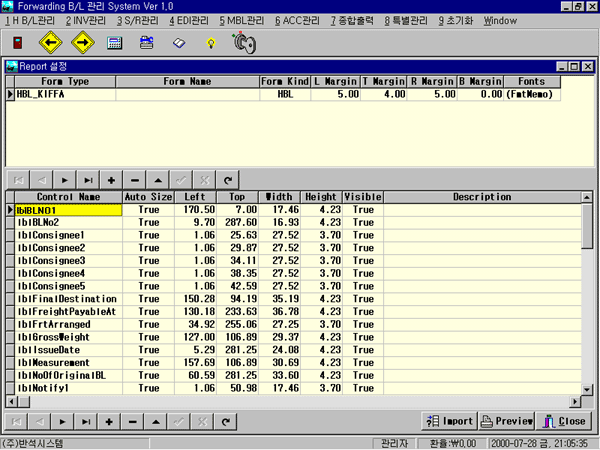Click the open book toolbar icon

(x=179, y=43)
